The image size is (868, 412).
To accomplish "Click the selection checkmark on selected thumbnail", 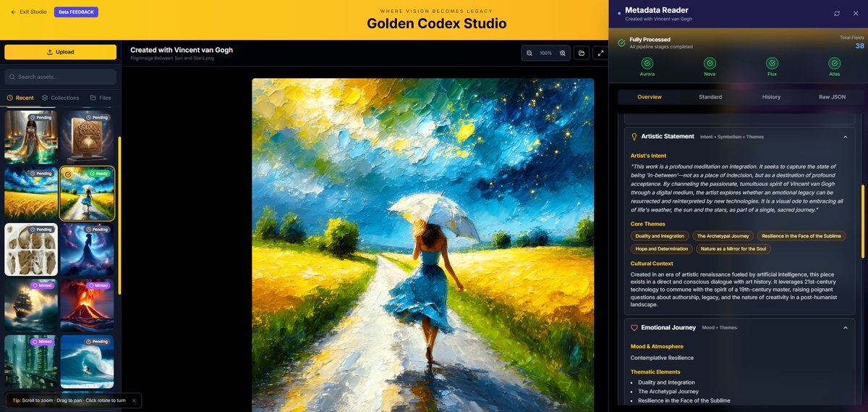I will click(x=67, y=174).
